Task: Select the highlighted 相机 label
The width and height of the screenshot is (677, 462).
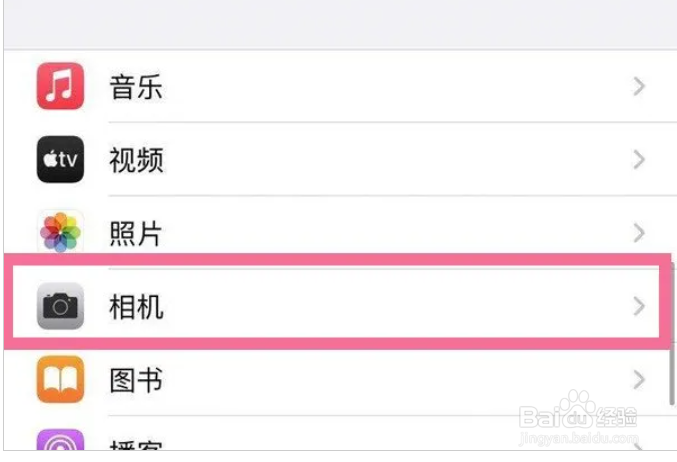Action: 136,307
